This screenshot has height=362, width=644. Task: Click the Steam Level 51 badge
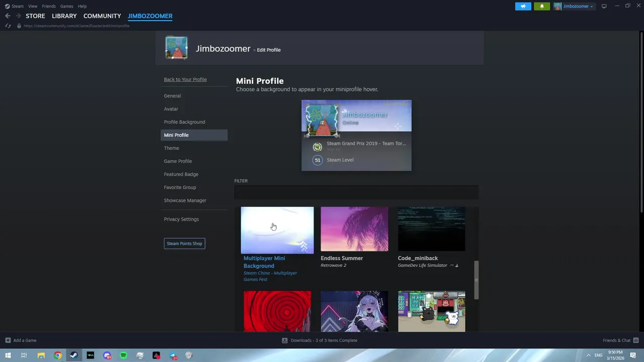pyautogui.click(x=317, y=160)
